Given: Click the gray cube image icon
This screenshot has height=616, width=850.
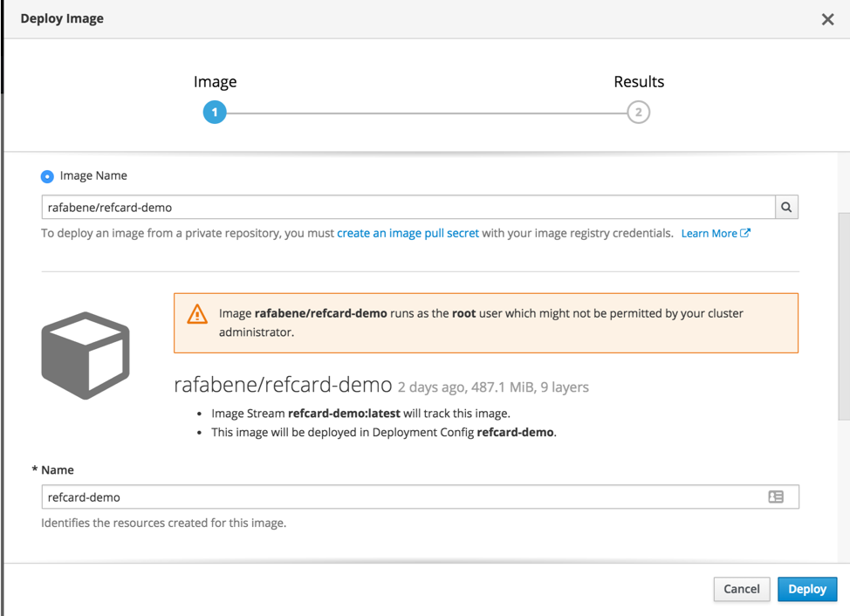Looking at the screenshot, I should pyautogui.click(x=86, y=355).
